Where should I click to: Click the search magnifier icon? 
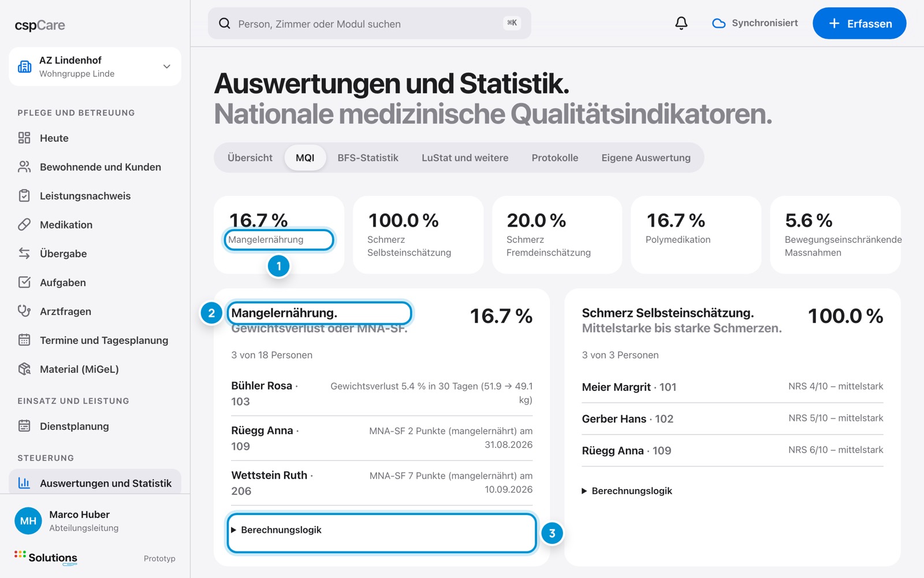tap(225, 24)
